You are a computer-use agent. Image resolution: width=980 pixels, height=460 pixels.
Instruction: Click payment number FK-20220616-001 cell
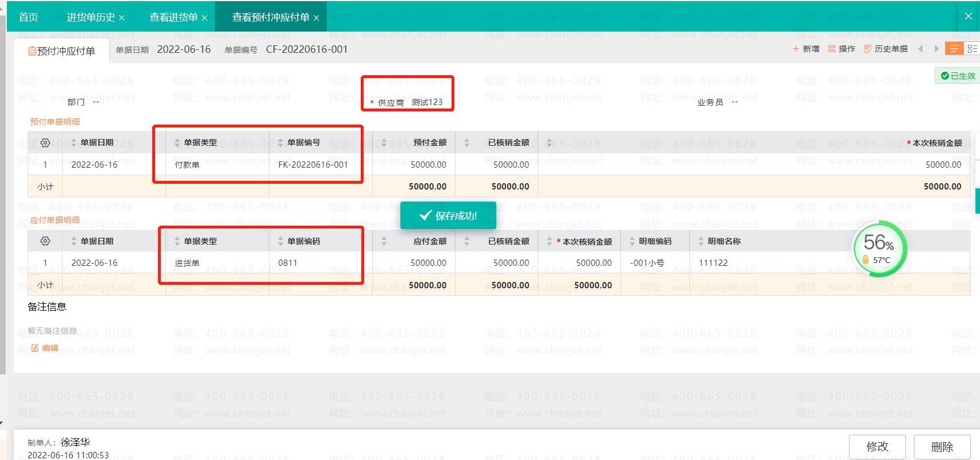coord(313,164)
